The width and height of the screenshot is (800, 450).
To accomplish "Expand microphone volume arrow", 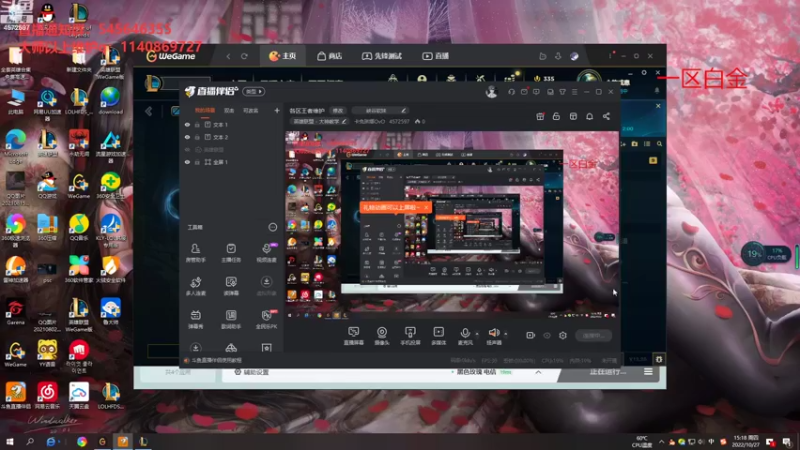I will (477, 334).
